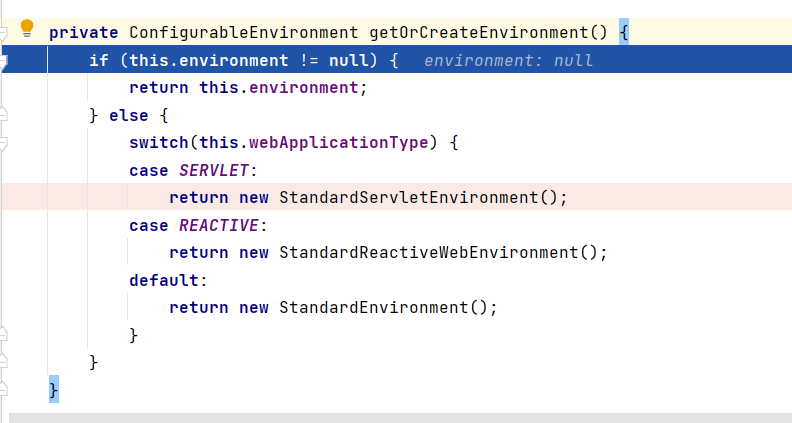Collapse the getOrCreateEnvironment method fold marker
The image size is (792, 423).
3,33
